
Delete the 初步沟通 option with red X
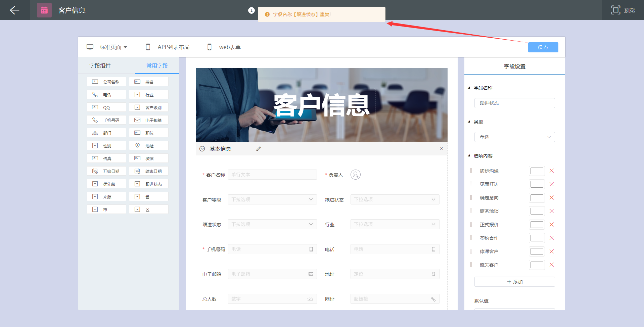(551, 171)
